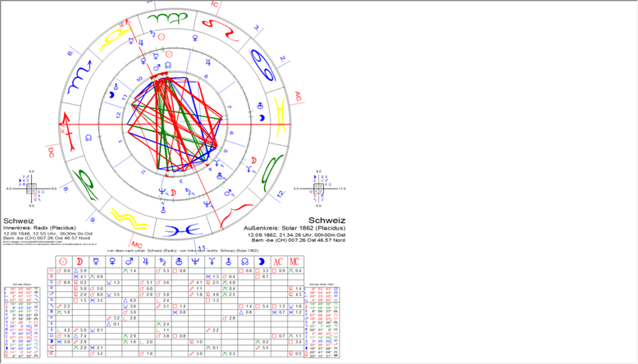Image resolution: width=638 pixels, height=364 pixels.
Task: Click the aspect cell showing 6.7
Action: pos(262,276)
